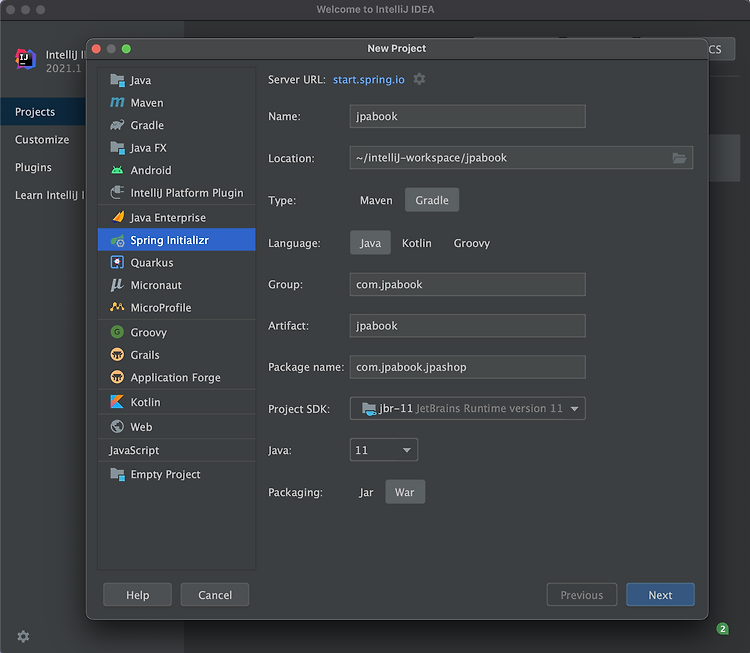Select War packaging
Viewport: 750px width, 653px height.
(405, 492)
